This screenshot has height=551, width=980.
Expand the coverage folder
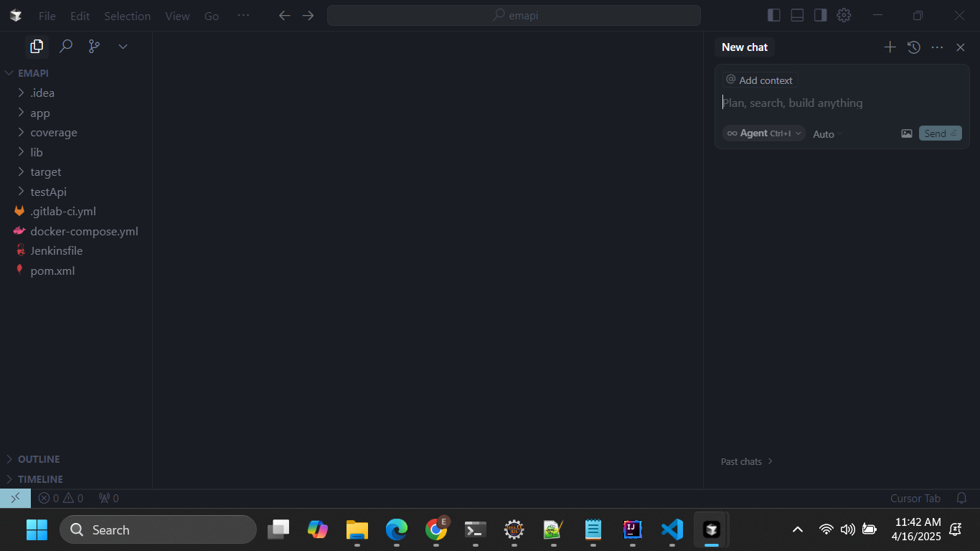point(76,133)
